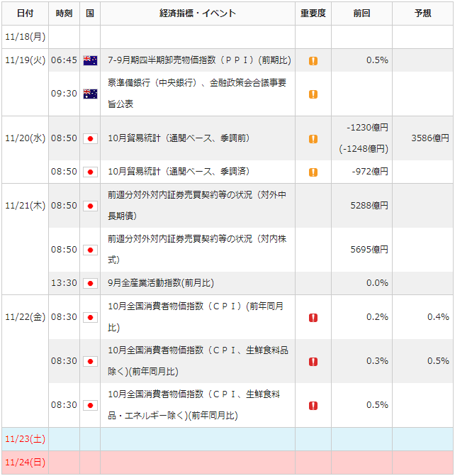The width and height of the screenshot is (455, 476).
Task: Click the 予想 column header
Action: 423,13
